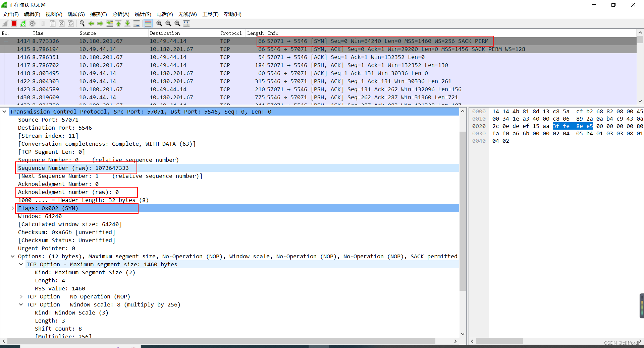The width and height of the screenshot is (644, 348).
Task: Select packet 1415 SYN, ACK row
Action: 318,49
